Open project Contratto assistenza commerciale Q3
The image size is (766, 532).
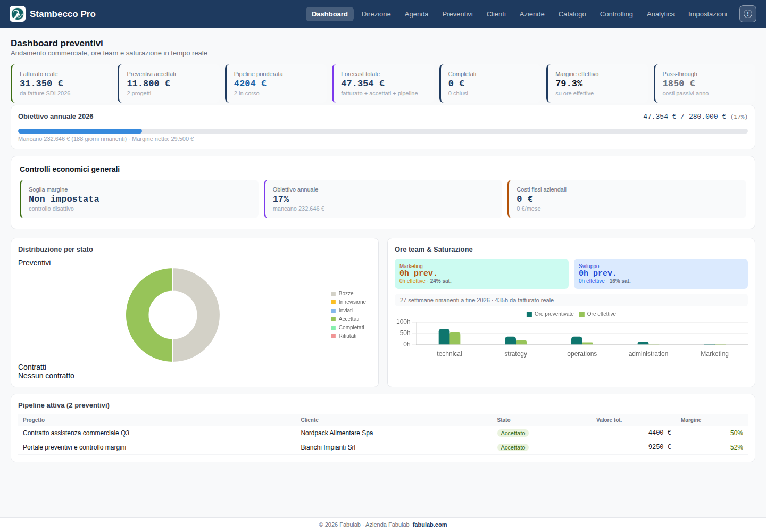point(76,433)
